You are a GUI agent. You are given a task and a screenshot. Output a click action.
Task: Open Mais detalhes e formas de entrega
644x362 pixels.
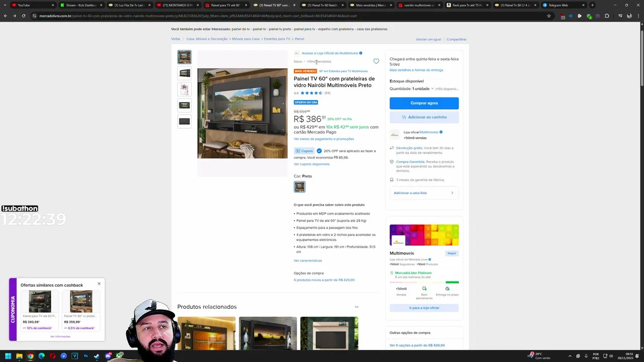click(417, 70)
